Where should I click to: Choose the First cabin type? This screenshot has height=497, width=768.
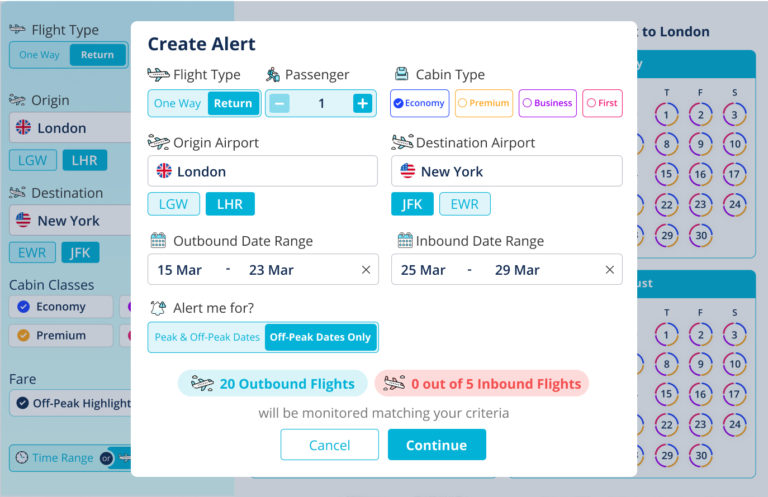click(x=602, y=103)
